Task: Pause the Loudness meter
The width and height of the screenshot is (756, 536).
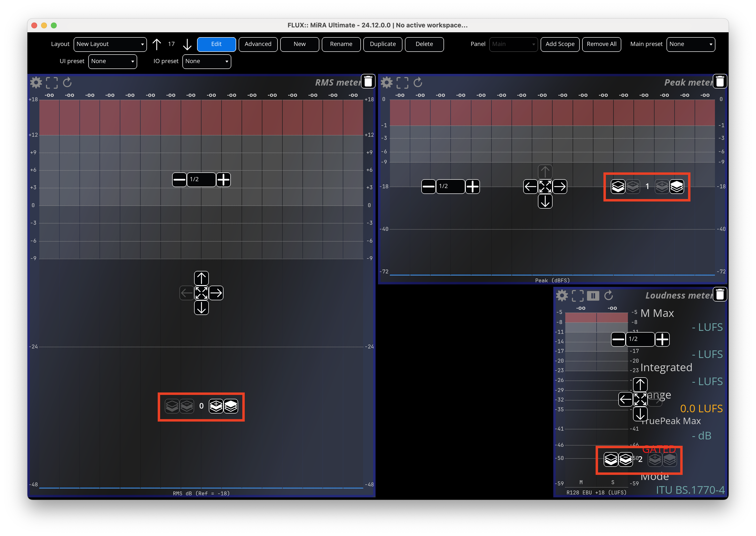Action: [593, 295]
